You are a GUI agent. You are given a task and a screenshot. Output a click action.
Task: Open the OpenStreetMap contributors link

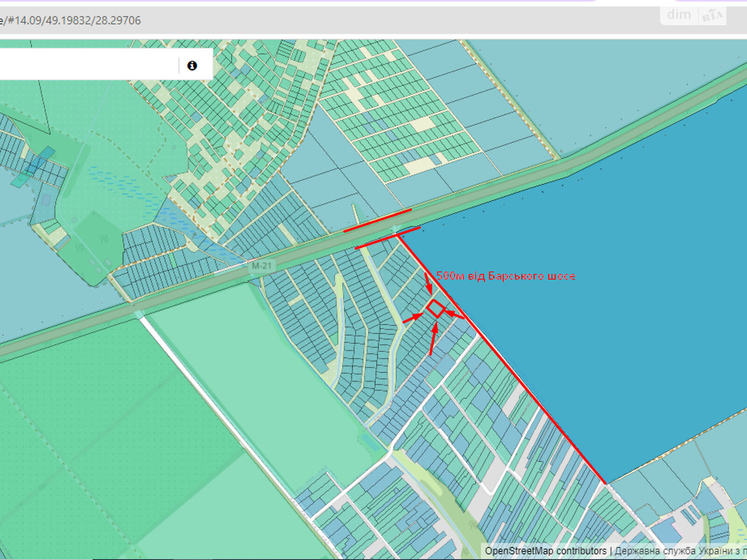[545, 551]
